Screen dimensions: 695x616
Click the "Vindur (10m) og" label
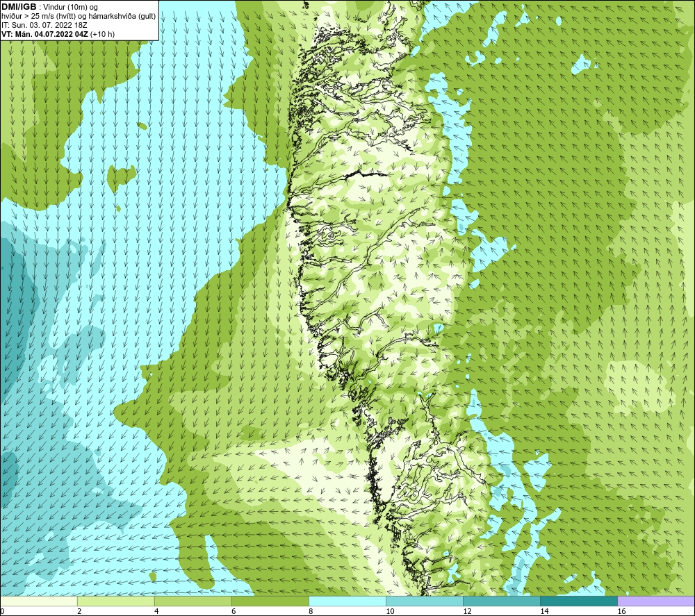coord(71,8)
